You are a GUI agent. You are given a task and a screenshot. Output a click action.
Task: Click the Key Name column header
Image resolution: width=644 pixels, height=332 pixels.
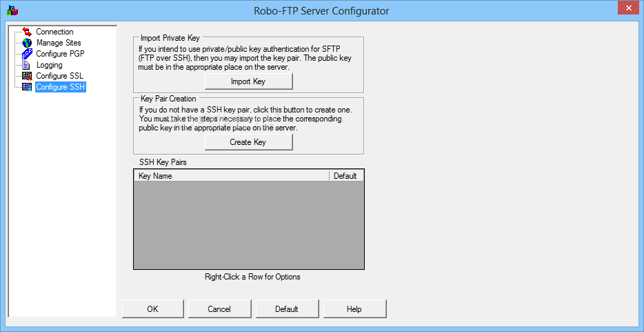232,176
